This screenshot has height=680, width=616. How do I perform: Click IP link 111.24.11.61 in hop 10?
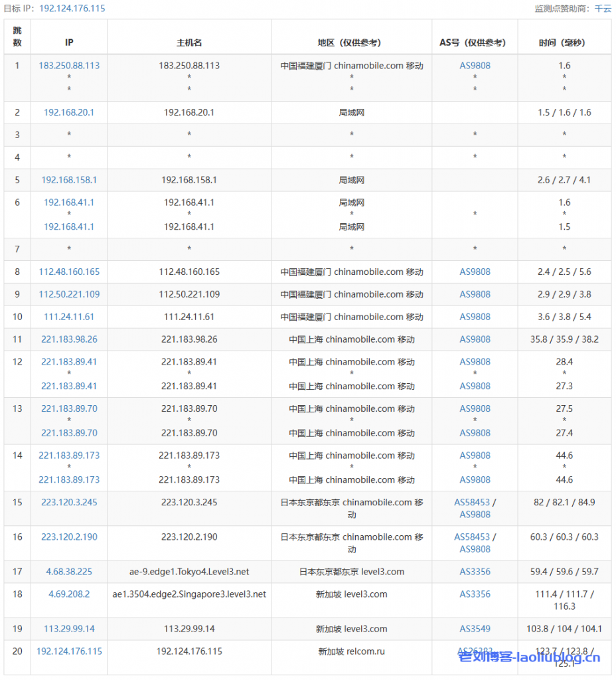pyautogui.click(x=69, y=317)
